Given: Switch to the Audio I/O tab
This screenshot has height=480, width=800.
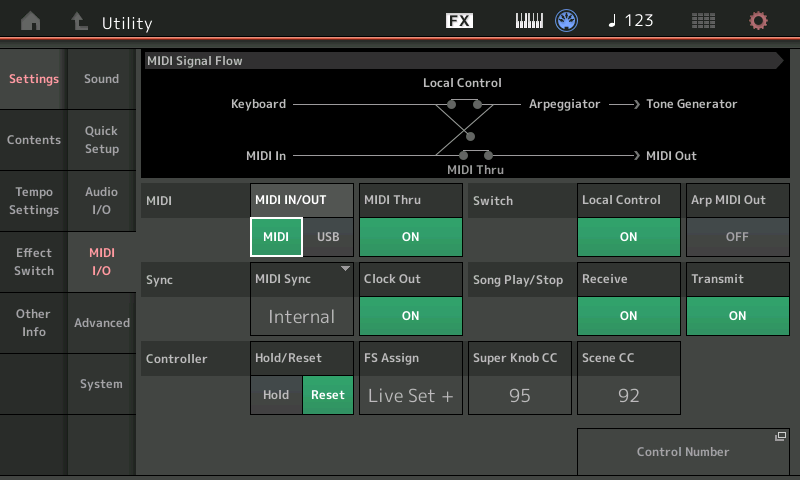Looking at the screenshot, I should click(x=101, y=201).
